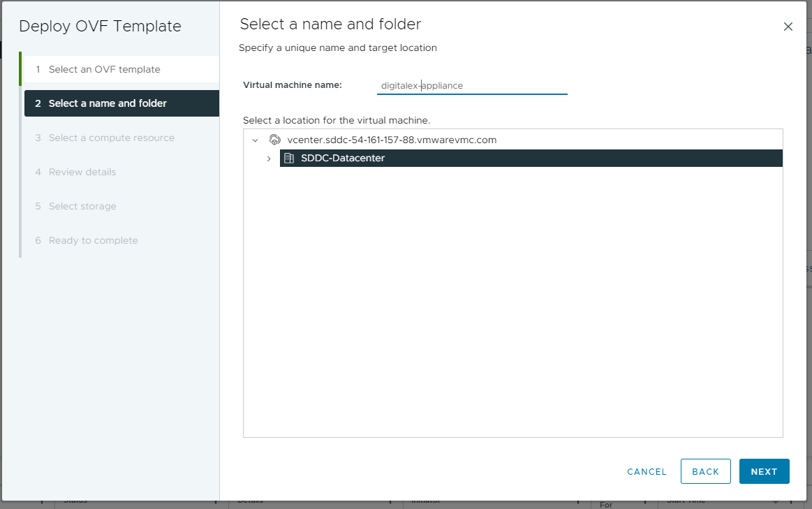Jump to step 4 Review details
The height and width of the screenshot is (509, 812).
(x=82, y=172)
